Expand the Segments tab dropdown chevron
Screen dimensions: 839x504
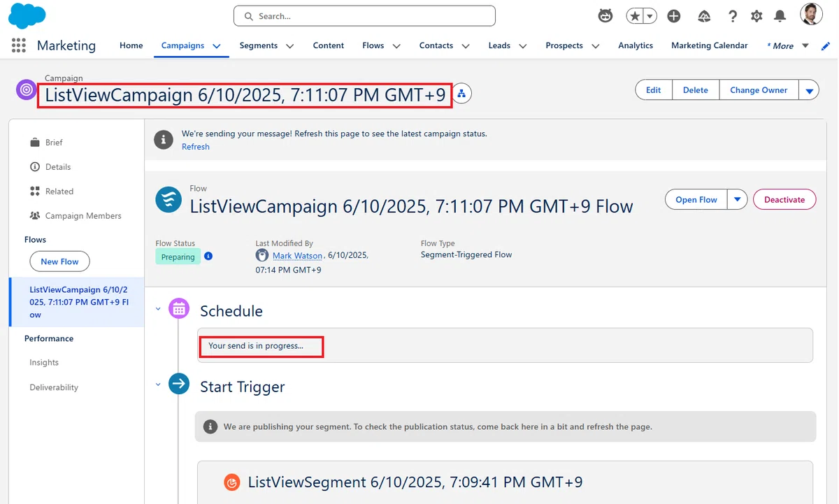pos(289,46)
